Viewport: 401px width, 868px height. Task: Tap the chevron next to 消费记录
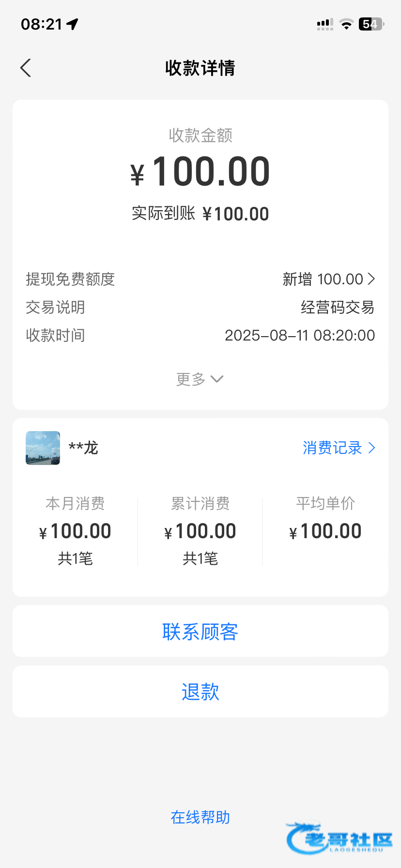click(372, 448)
